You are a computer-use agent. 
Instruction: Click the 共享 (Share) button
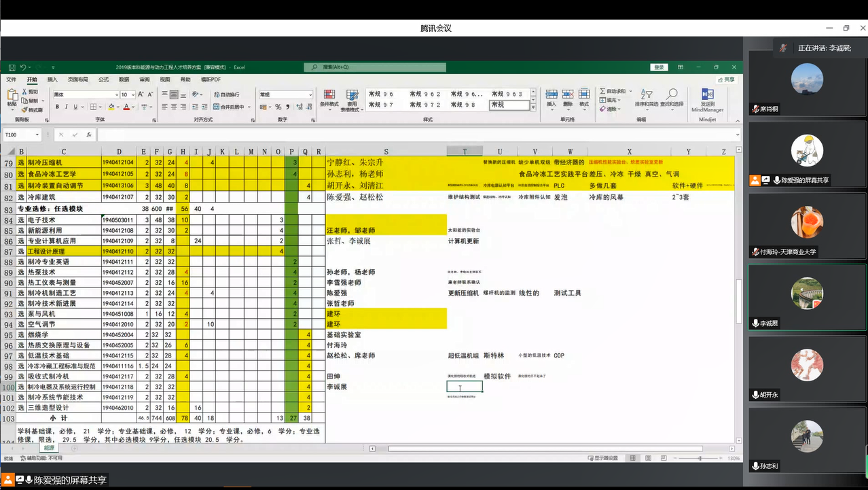click(726, 80)
